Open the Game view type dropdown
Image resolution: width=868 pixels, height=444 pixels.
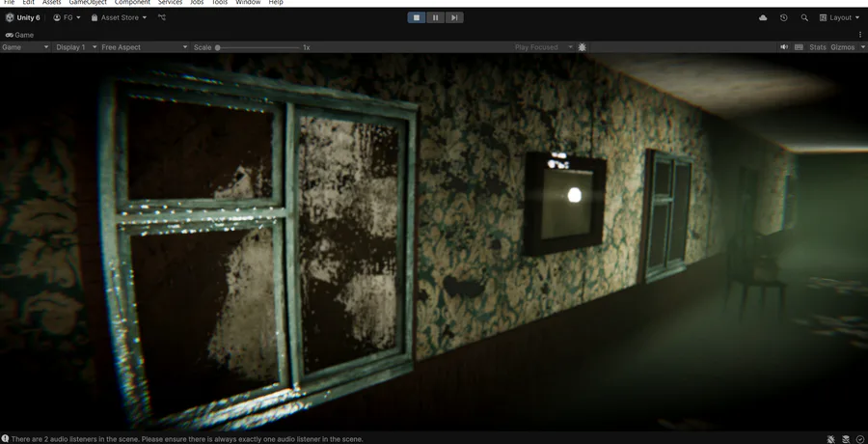25,47
